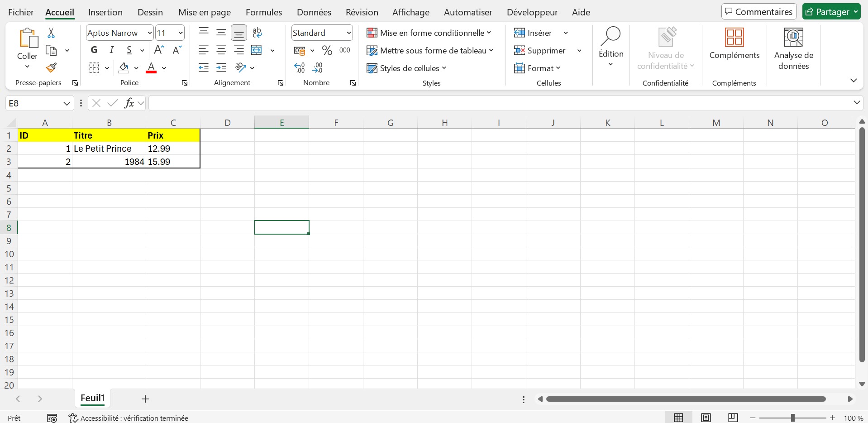Add new sheet with plus
Viewport: 868px width, 423px height.
pyautogui.click(x=145, y=399)
